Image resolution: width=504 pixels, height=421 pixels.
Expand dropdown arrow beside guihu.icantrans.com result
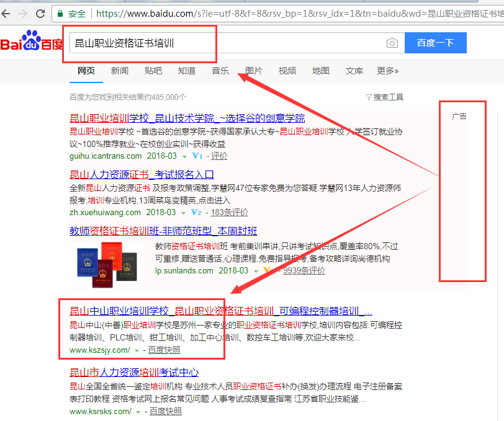184,156
